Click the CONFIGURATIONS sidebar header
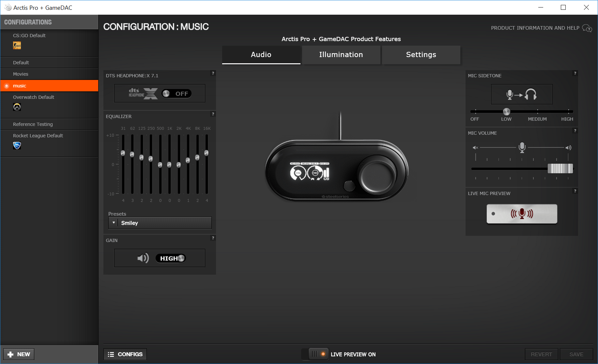This screenshot has width=598, height=364. pyautogui.click(x=49, y=22)
